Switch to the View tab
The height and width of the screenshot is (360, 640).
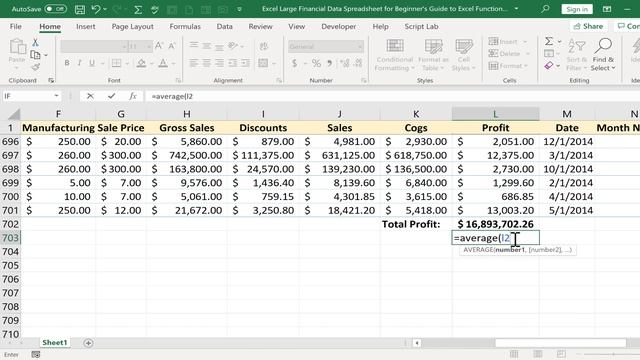pos(296,27)
